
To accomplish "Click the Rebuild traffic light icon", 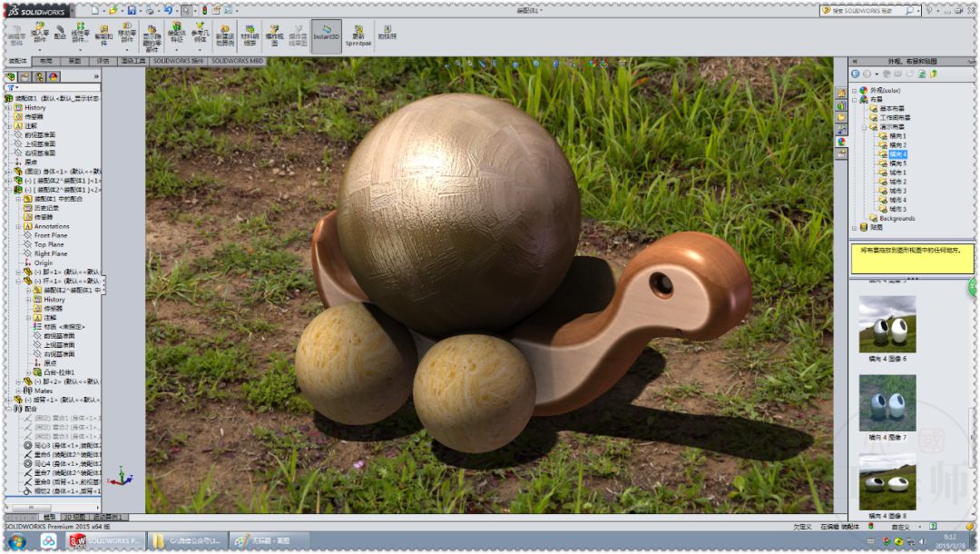I will tap(204, 10).
